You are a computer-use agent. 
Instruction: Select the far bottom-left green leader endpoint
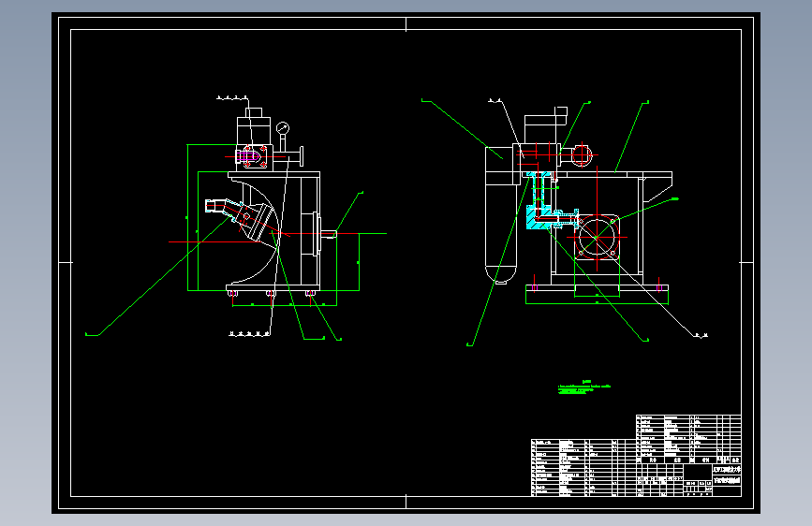[92, 335]
